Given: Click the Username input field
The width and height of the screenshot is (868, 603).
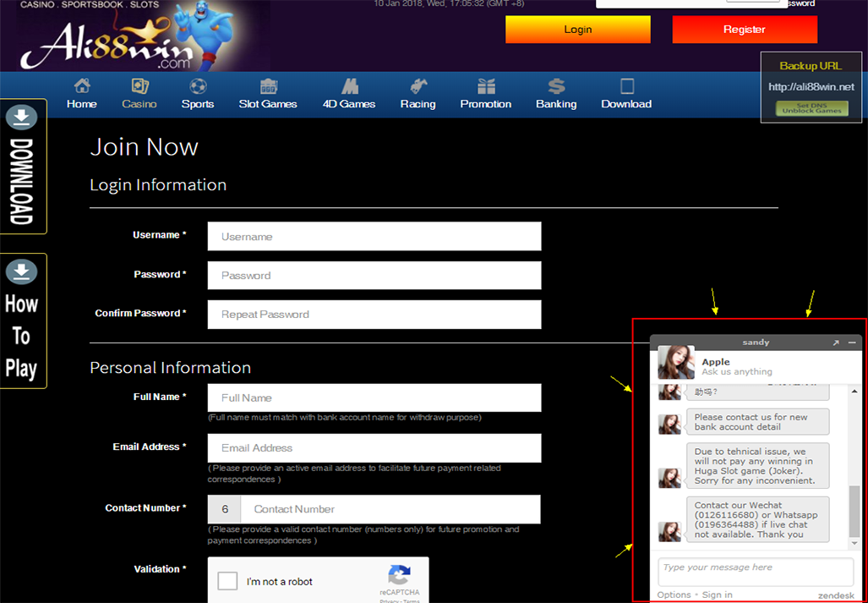Looking at the screenshot, I should 374,237.
